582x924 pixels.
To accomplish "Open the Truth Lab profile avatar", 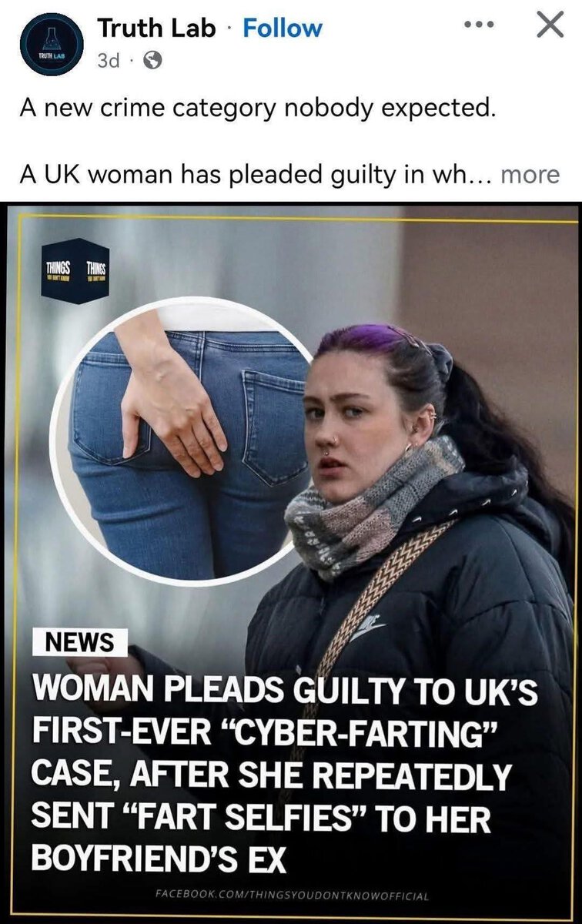I will pos(45,44).
